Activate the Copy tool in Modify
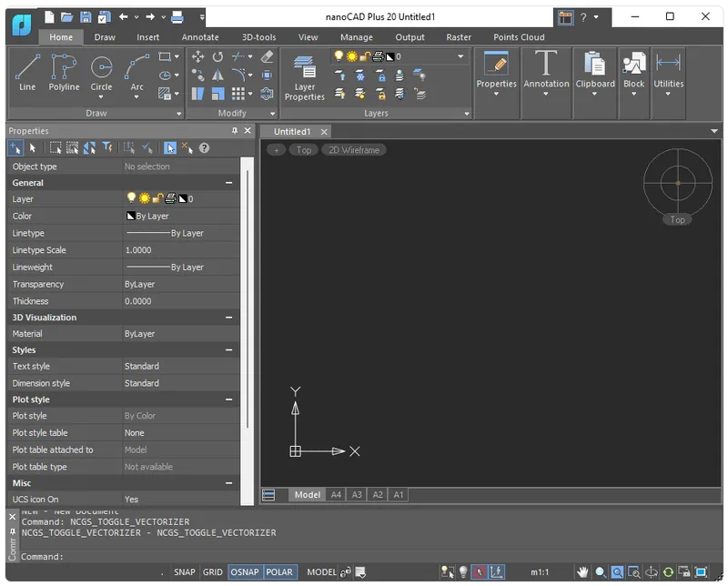This screenshot has width=728, height=586. (x=197, y=76)
